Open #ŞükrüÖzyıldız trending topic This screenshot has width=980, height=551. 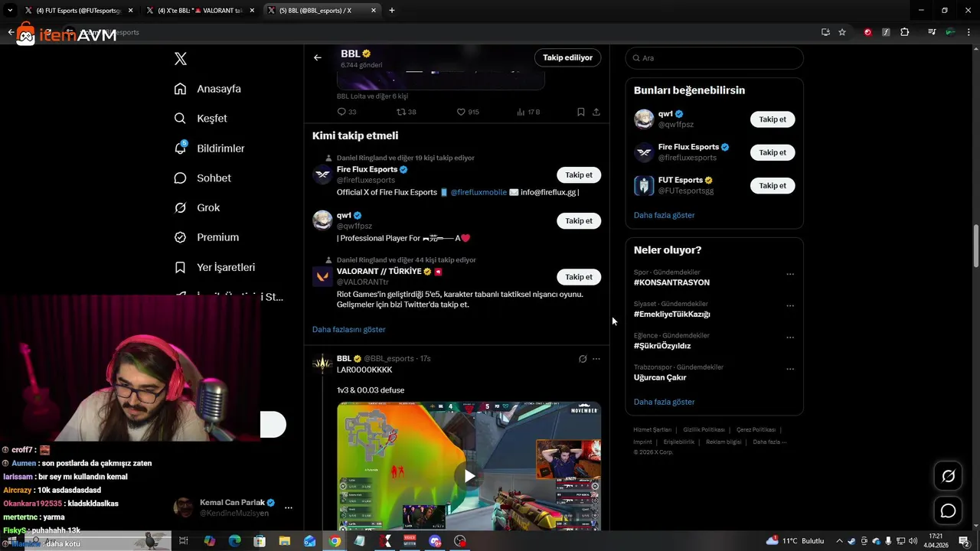coord(662,346)
